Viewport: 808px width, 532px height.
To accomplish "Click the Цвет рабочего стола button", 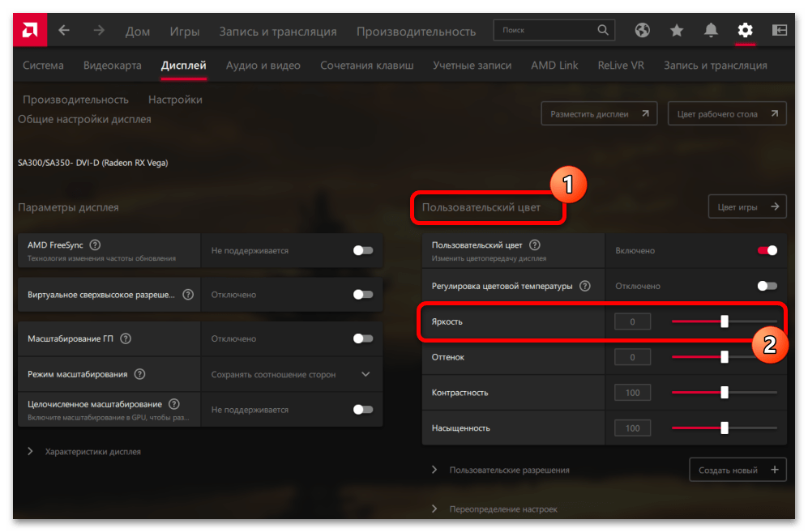I will tap(726, 114).
